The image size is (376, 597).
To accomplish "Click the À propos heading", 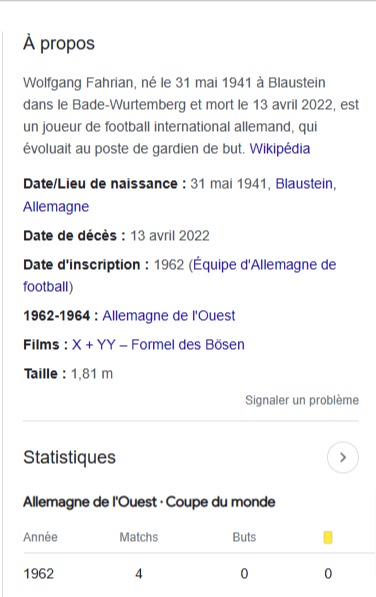I will (59, 43).
